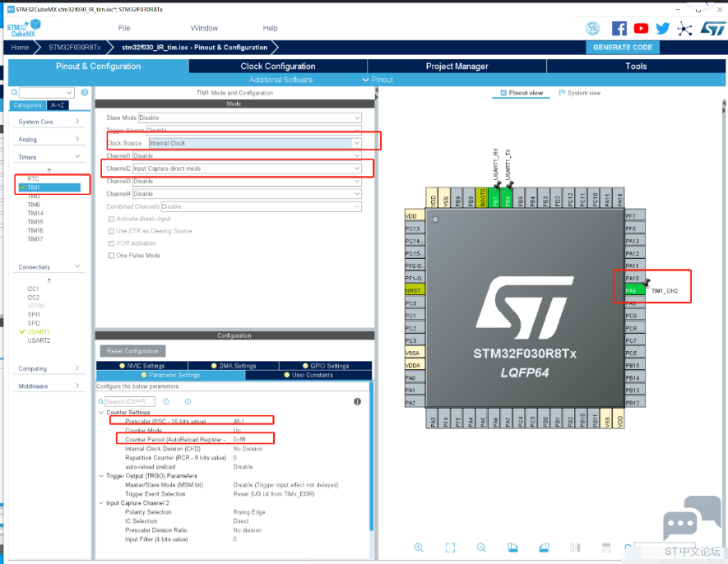The height and width of the screenshot is (564, 728).
Task: Open the ST forum chat bubble icon
Action: point(692,519)
